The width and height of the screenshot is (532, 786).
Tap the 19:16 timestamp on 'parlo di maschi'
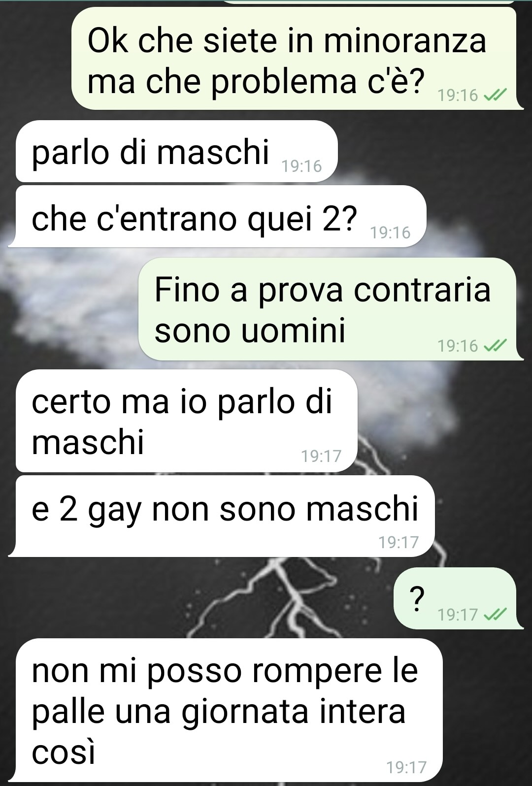click(301, 166)
